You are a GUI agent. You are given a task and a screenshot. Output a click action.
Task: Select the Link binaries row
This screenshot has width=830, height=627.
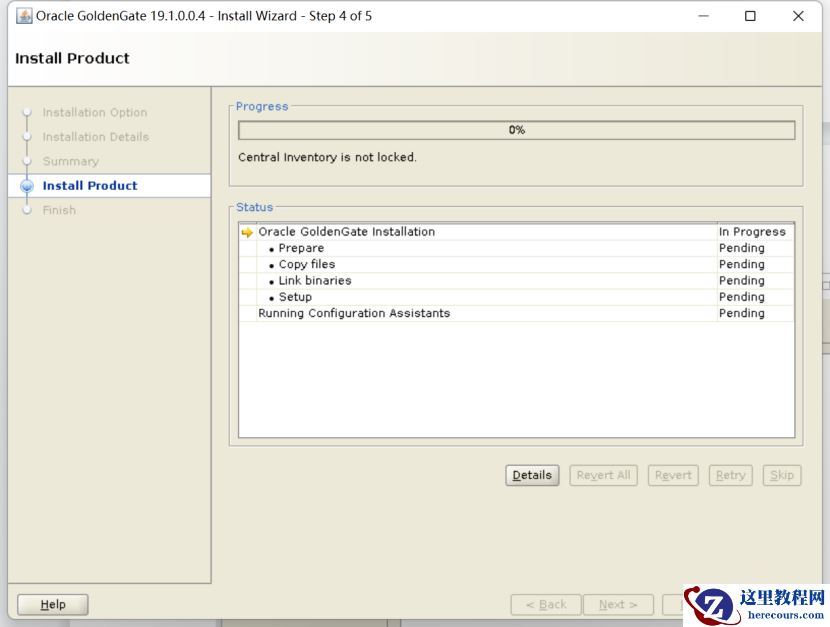[517, 281]
